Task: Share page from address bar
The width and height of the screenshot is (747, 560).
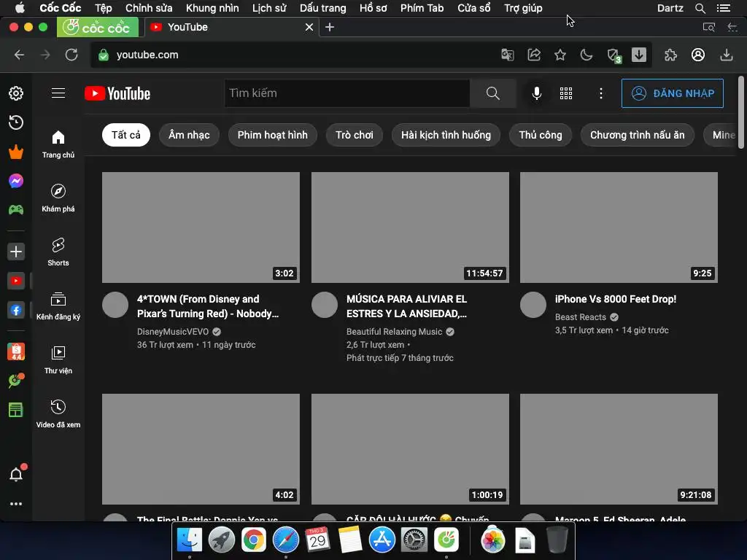Action: tap(534, 55)
